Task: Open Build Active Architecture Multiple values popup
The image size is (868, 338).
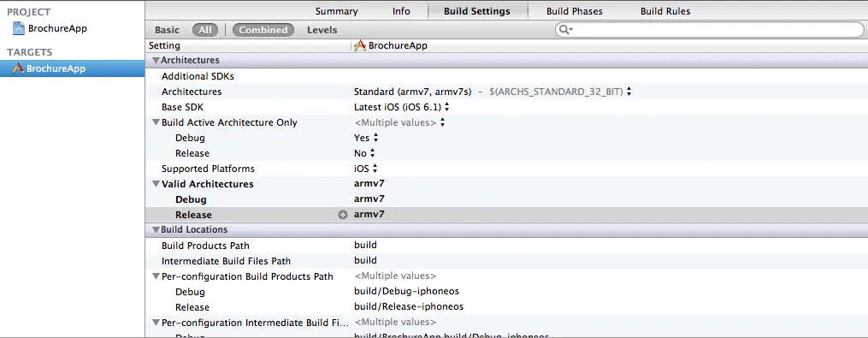Action: [442, 122]
